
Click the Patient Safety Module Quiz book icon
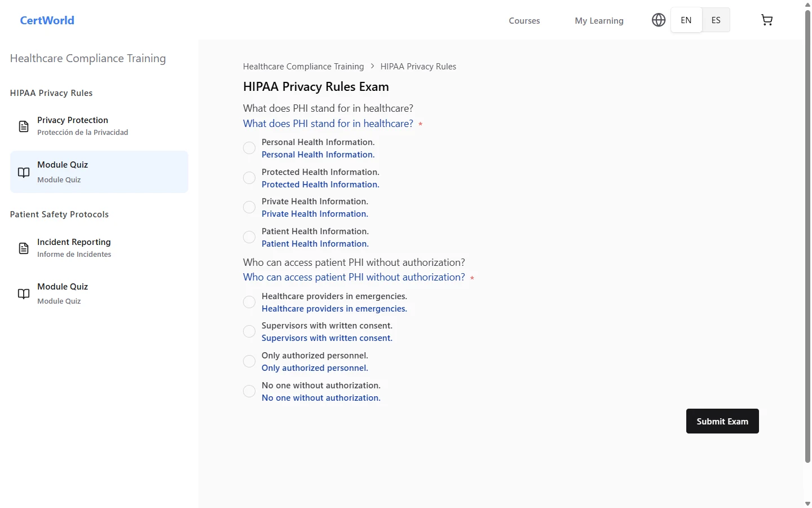[24, 294]
